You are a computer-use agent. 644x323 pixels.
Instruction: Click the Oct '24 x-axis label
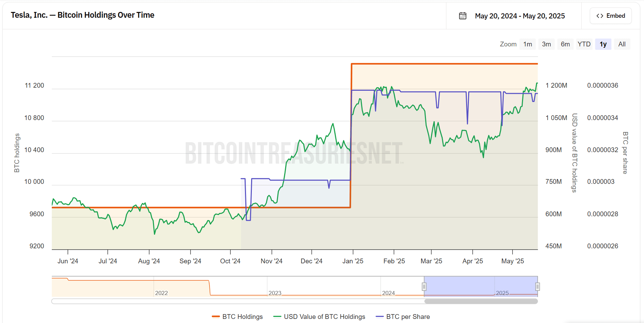click(230, 261)
